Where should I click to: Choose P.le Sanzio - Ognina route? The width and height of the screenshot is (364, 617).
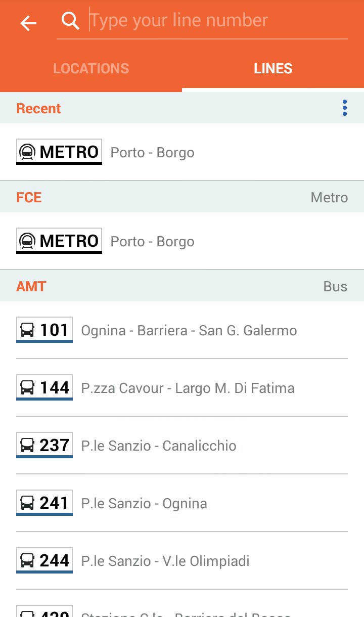tap(144, 504)
